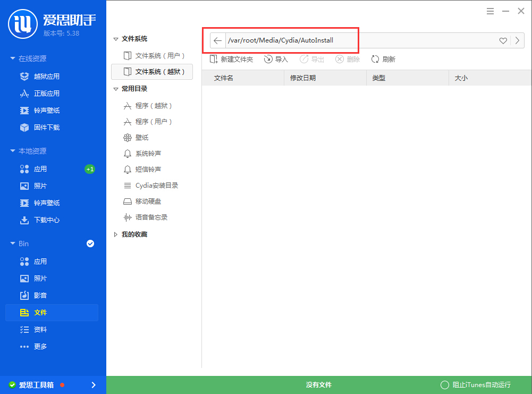The height and width of the screenshot is (394, 532).
Task: Open 越狱应用 in the sidebar
Action: click(47, 77)
